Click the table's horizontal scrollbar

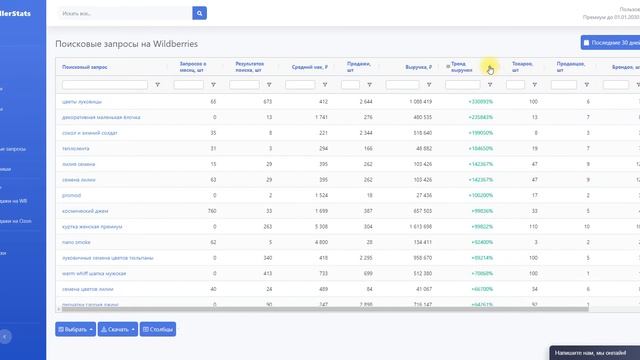point(325,309)
